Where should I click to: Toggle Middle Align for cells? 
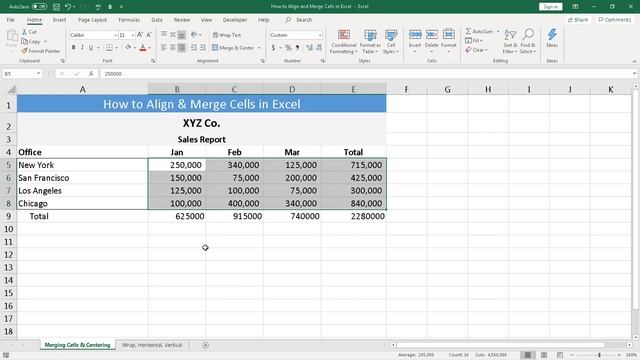173,35
